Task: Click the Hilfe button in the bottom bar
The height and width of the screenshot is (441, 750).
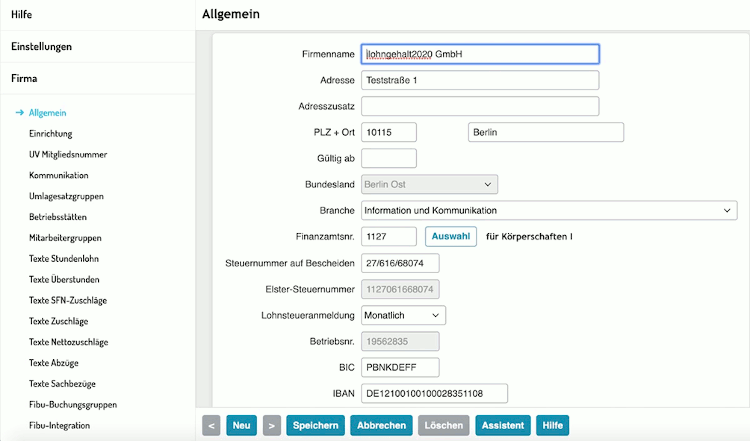Action: 552,425
